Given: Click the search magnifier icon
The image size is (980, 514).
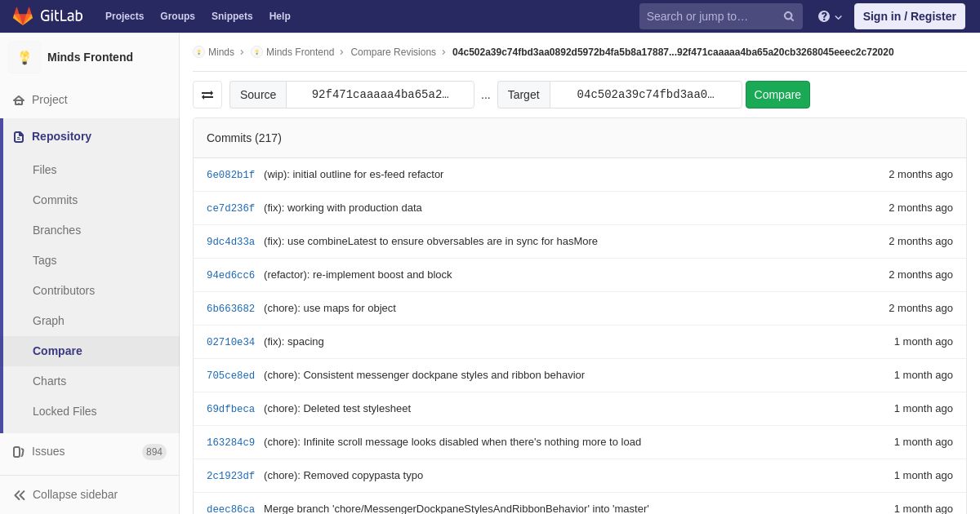Looking at the screenshot, I should (x=788, y=16).
